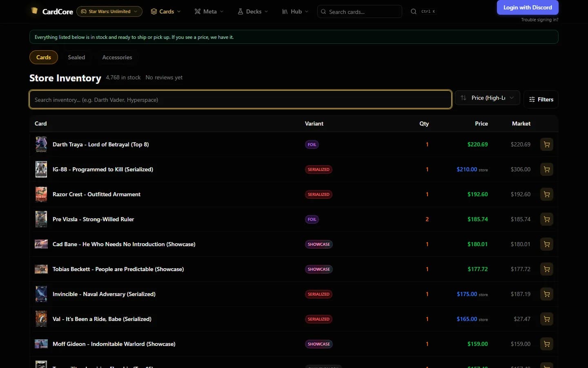Click the CardCore logo icon
Image resolution: width=588 pixels, height=368 pixels.
tap(35, 11)
